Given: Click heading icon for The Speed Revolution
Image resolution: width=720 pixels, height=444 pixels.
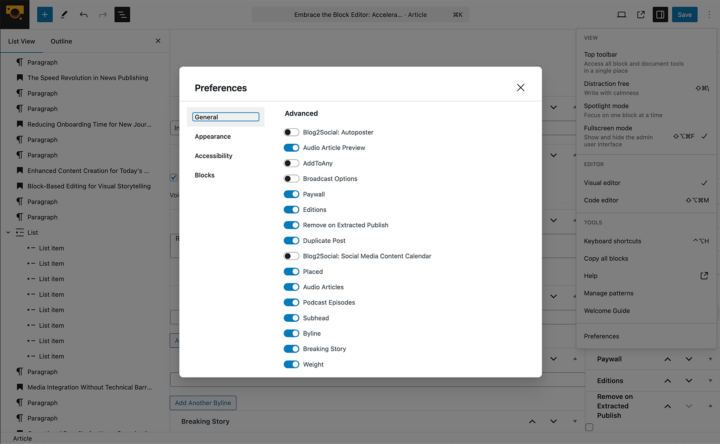Looking at the screenshot, I should coord(20,78).
